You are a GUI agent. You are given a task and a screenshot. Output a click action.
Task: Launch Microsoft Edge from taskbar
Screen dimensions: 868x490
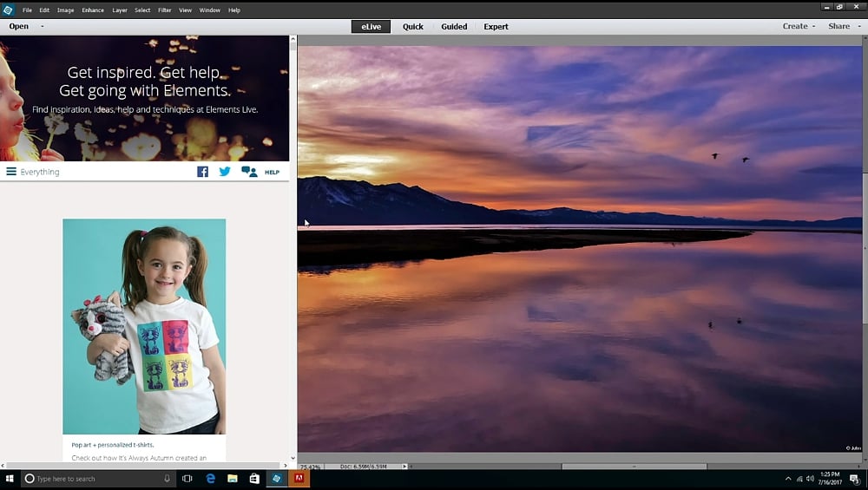point(210,479)
